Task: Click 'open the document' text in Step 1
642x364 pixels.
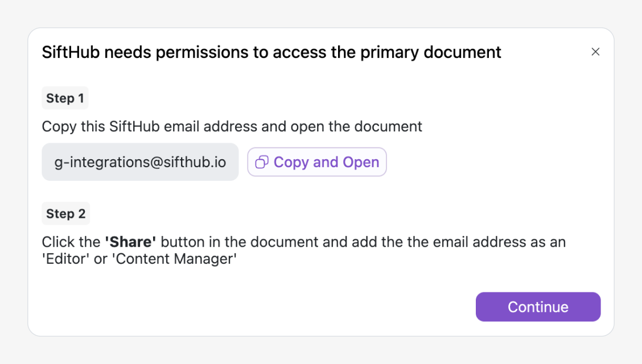Action: pyautogui.click(x=356, y=126)
